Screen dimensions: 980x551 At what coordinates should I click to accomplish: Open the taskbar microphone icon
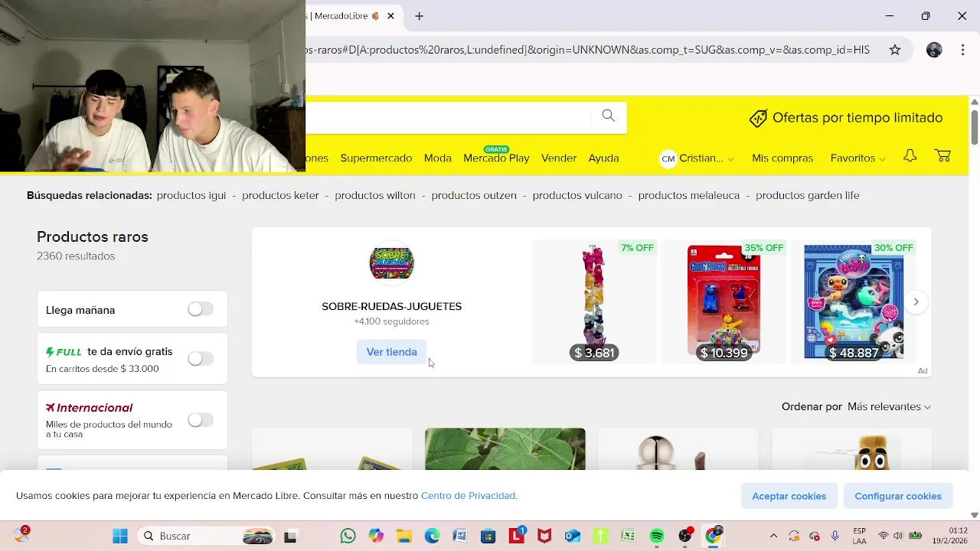(x=835, y=536)
